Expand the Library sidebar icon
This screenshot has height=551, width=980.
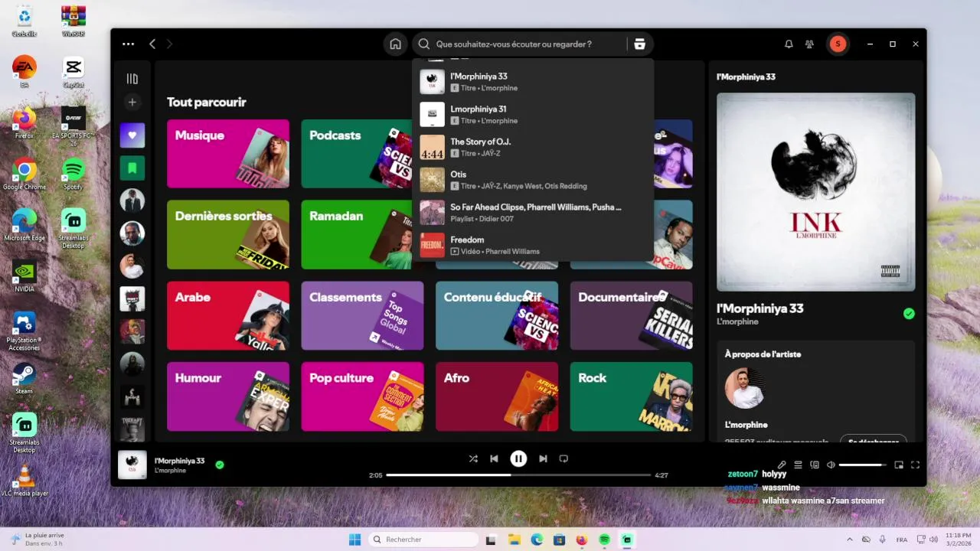(132, 79)
